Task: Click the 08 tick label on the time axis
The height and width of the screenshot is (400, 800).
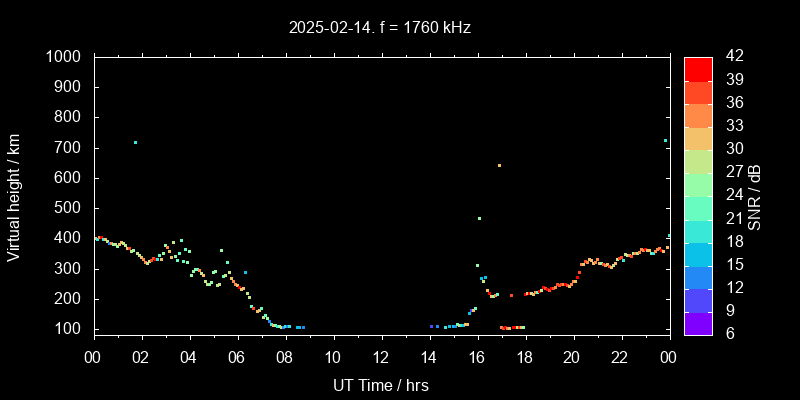Action: tap(285, 357)
